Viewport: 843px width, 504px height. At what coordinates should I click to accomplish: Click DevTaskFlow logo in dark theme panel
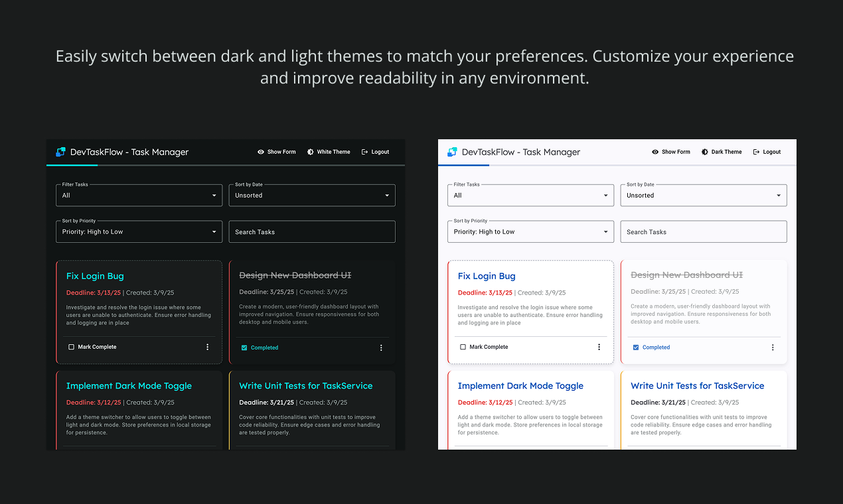[61, 152]
